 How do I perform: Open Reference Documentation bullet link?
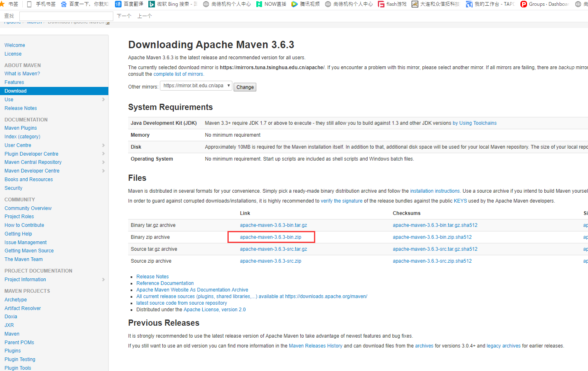pos(165,283)
